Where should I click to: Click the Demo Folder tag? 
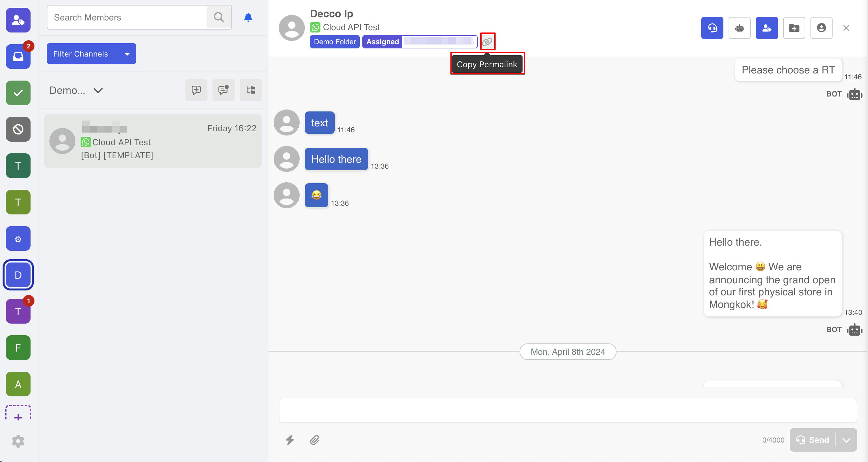tap(334, 42)
